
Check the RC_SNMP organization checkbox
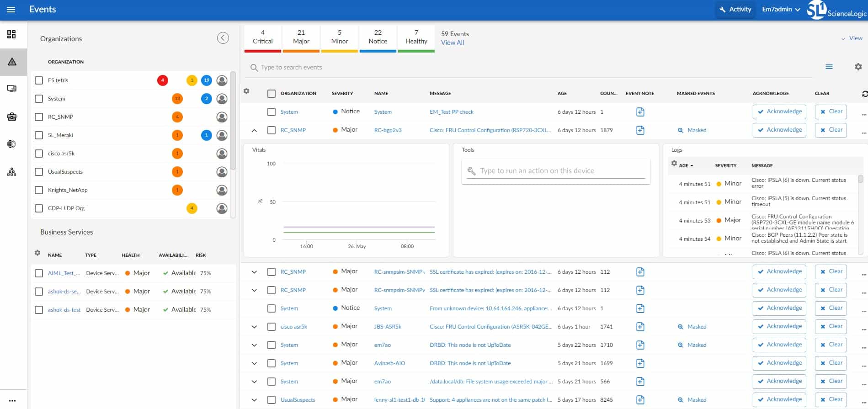coord(39,117)
